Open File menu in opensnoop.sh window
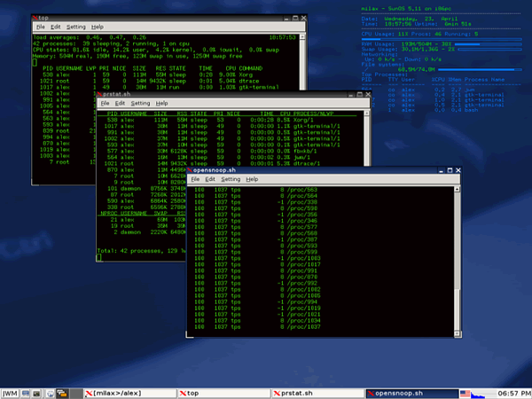The width and height of the screenshot is (532, 399). (x=195, y=179)
